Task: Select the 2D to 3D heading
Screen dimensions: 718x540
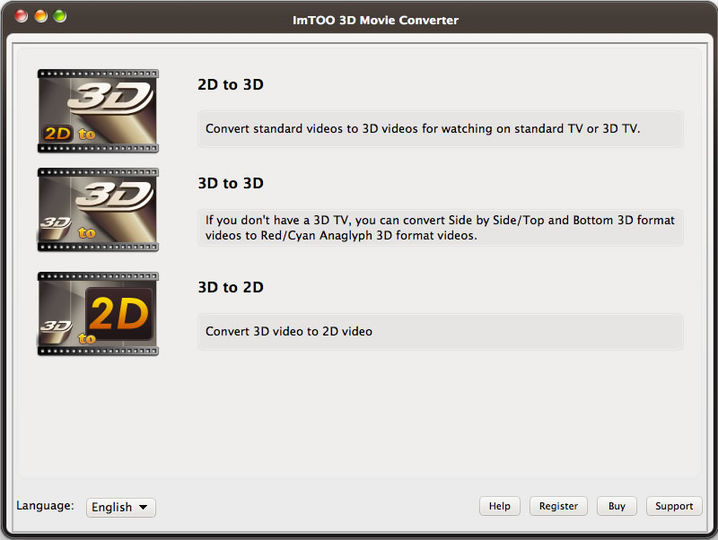Action: coord(230,85)
